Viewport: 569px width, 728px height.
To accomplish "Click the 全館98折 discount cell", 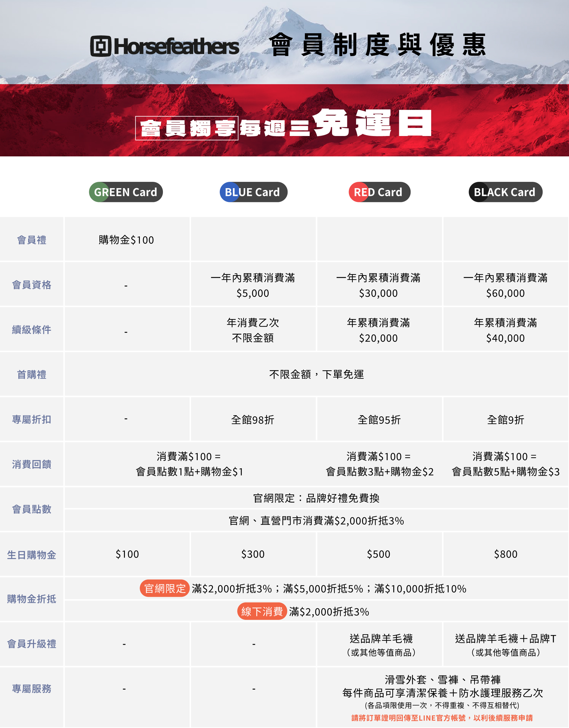I will tap(252, 420).
